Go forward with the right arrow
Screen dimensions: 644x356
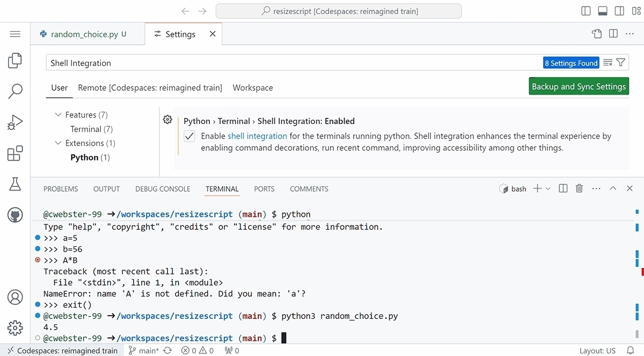(202, 11)
